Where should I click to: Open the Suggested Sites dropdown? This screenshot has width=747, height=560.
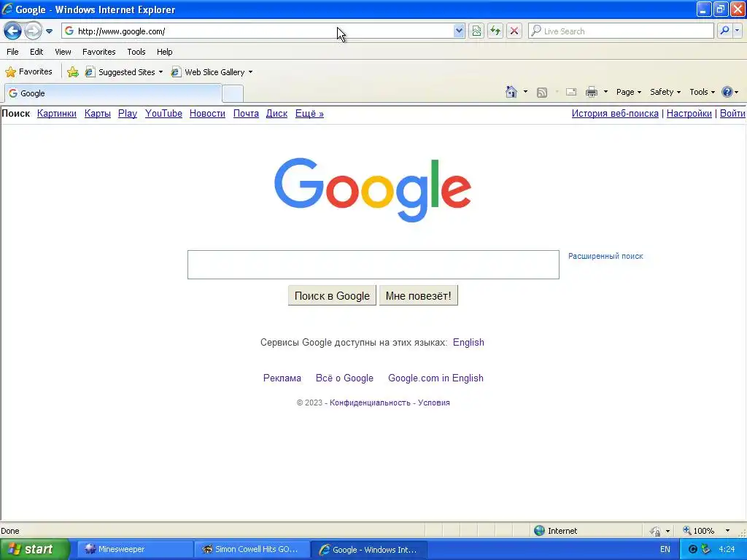tap(124, 72)
